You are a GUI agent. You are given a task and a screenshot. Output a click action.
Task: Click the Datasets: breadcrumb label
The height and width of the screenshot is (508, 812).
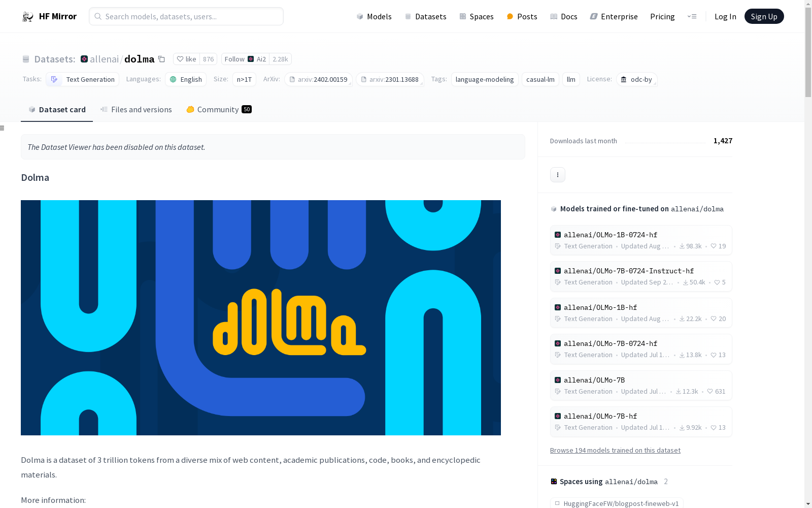pos(54,59)
